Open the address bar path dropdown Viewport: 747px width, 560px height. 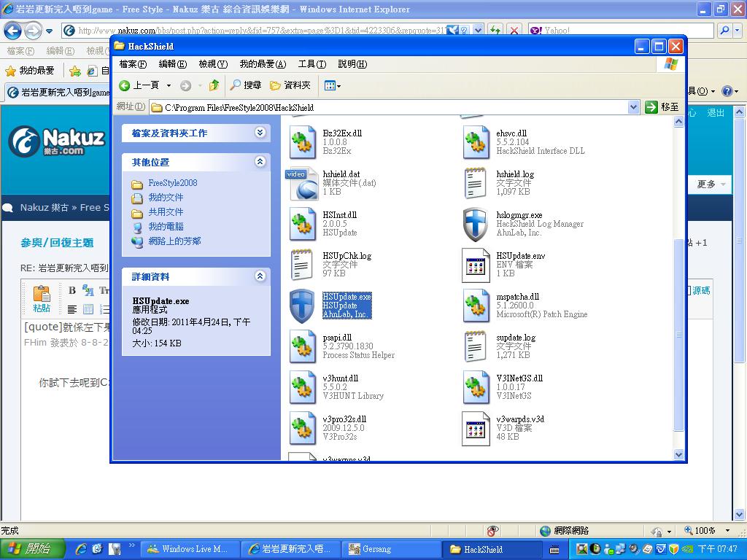[x=633, y=107]
